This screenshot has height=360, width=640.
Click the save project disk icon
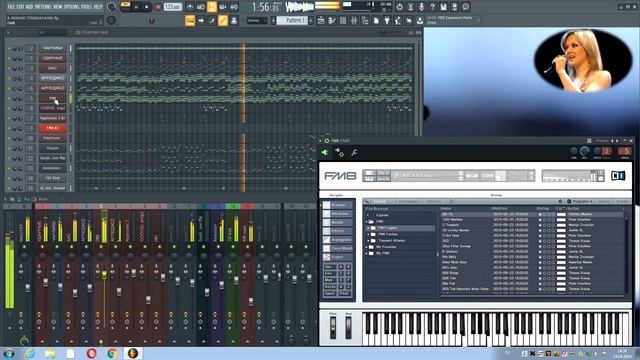[x=443, y=7]
